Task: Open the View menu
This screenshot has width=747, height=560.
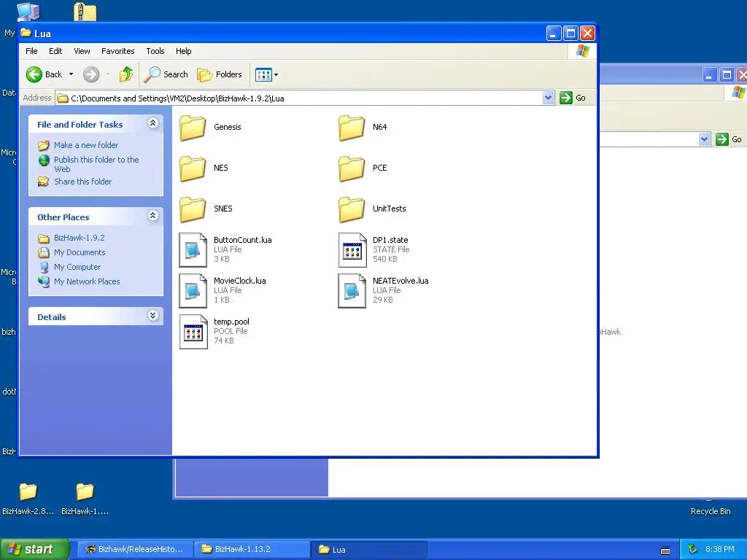Action: coord(82,51)
